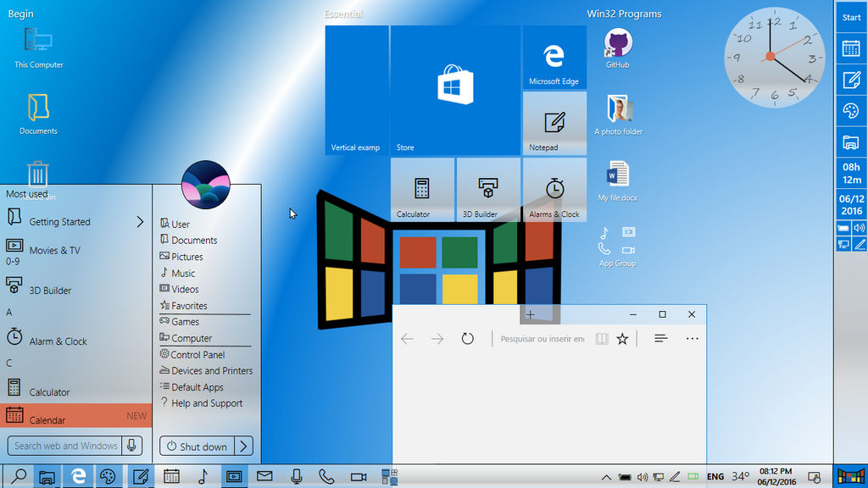Click the volume speaker tray icon

pos(643,477)
